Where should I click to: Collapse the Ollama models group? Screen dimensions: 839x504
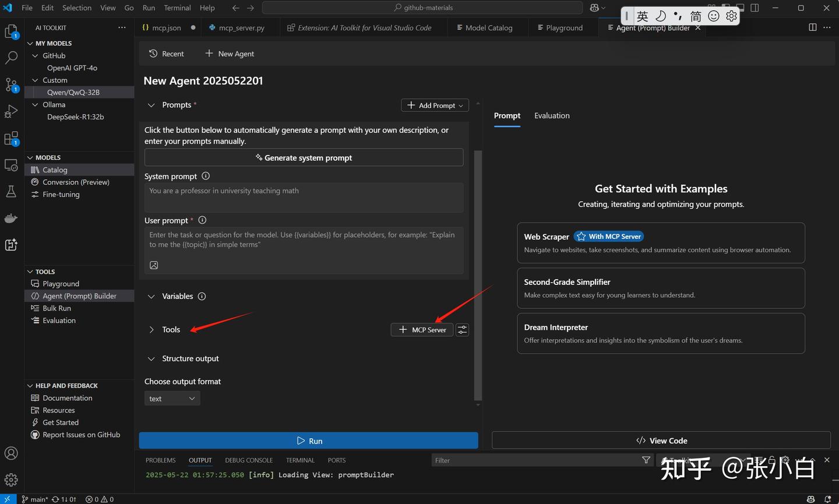36,104
